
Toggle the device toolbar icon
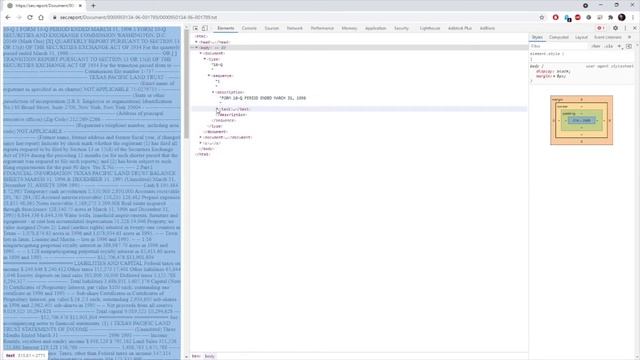point(204,28)
